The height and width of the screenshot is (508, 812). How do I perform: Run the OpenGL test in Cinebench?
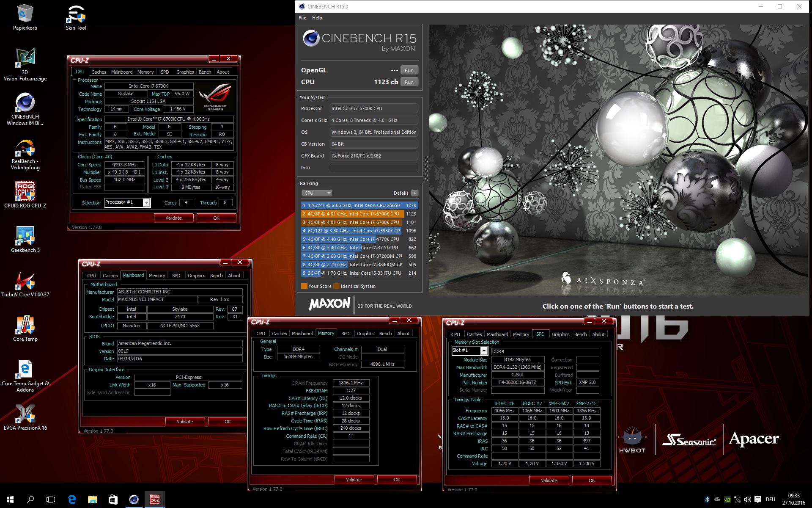(409, 70)
